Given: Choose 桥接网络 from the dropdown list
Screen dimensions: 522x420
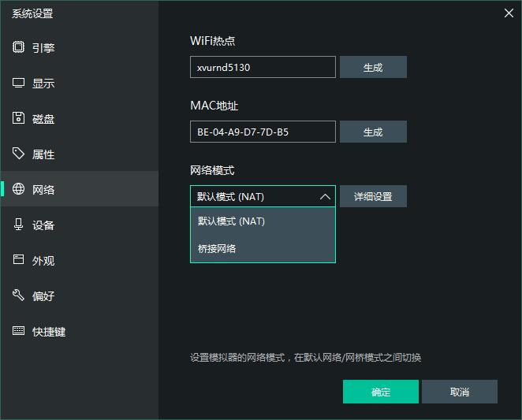Looking at the screenshot, I should 263,249.
